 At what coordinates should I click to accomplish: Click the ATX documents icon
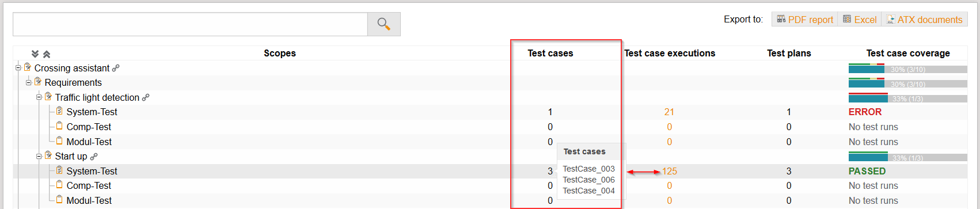pyautogui.click(x=891, y=19)
